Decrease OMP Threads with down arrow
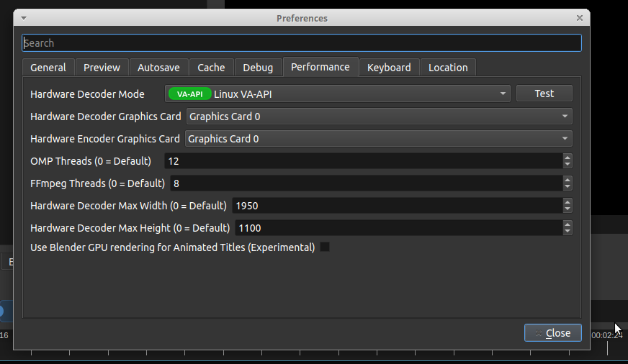Viewport: 628px width, 364px height. [567, 165]
